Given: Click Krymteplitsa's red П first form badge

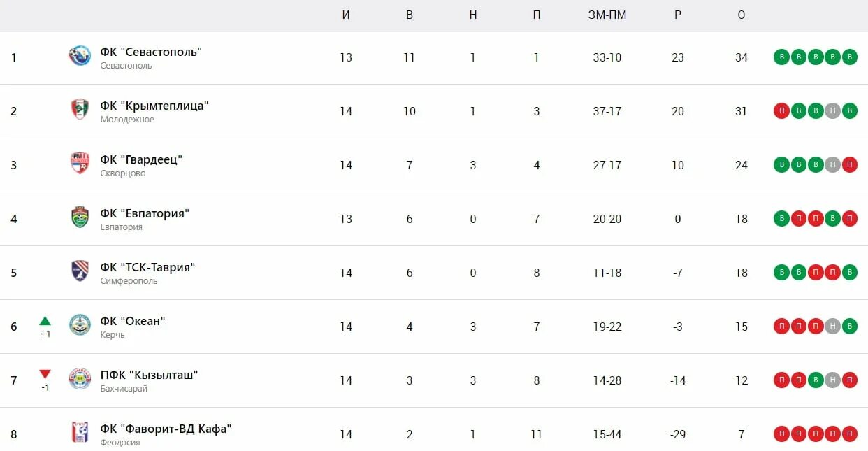Looking at the screenshot, I should (x=781, y=110).
